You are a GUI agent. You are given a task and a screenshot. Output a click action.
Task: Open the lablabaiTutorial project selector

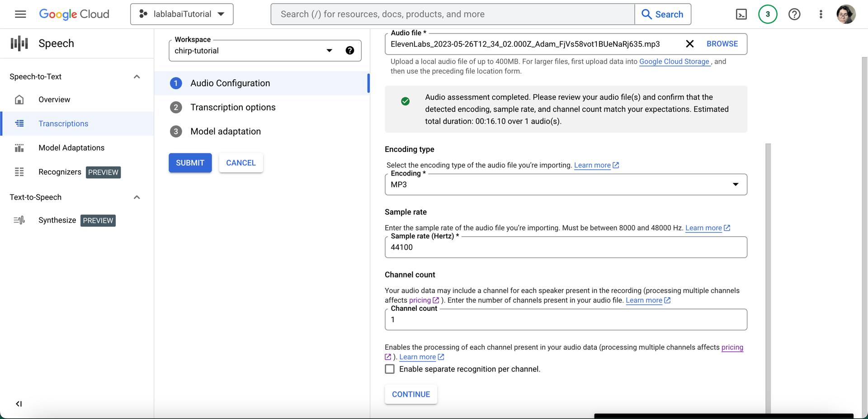click(182, 14)
